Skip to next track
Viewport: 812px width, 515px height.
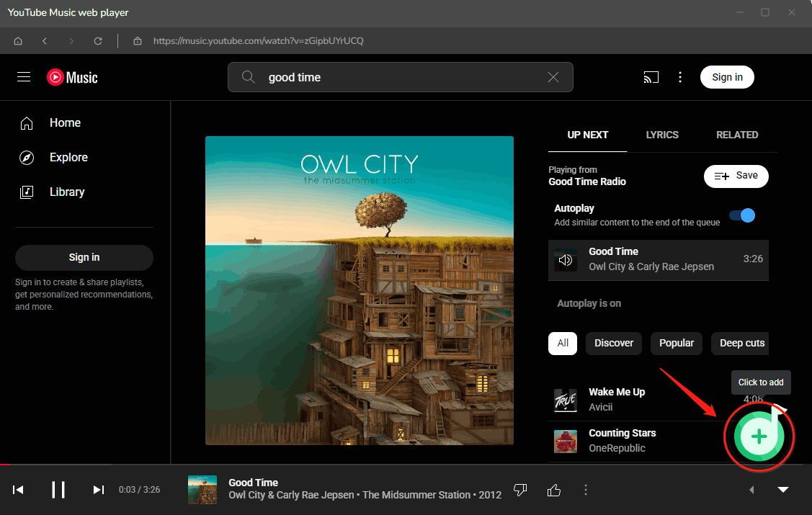click(99, 490)
